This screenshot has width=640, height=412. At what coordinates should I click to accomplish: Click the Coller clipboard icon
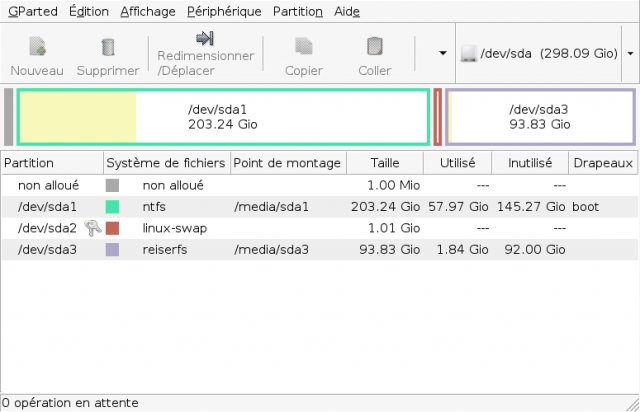(375, 46)
